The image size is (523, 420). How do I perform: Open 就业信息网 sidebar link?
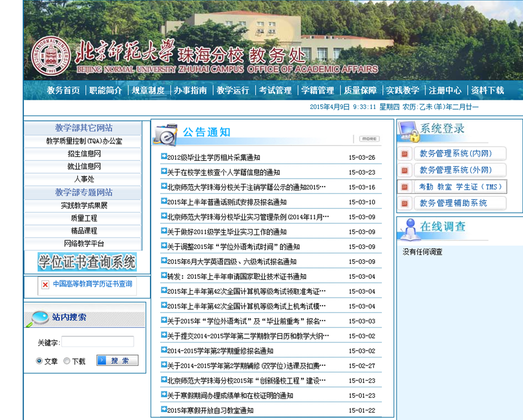point(84,166)
